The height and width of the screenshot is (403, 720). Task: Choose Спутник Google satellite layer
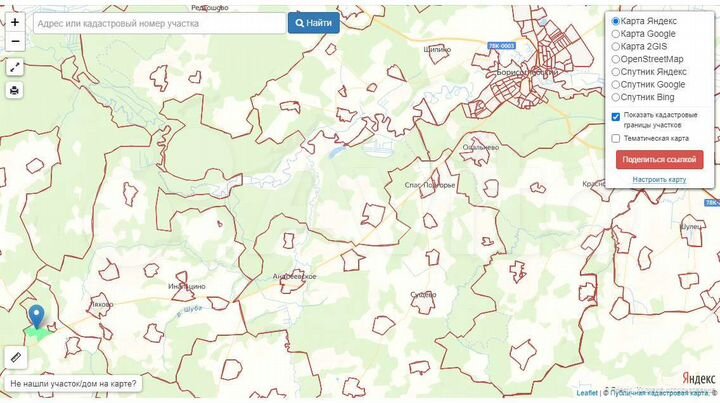coord(616,85)
